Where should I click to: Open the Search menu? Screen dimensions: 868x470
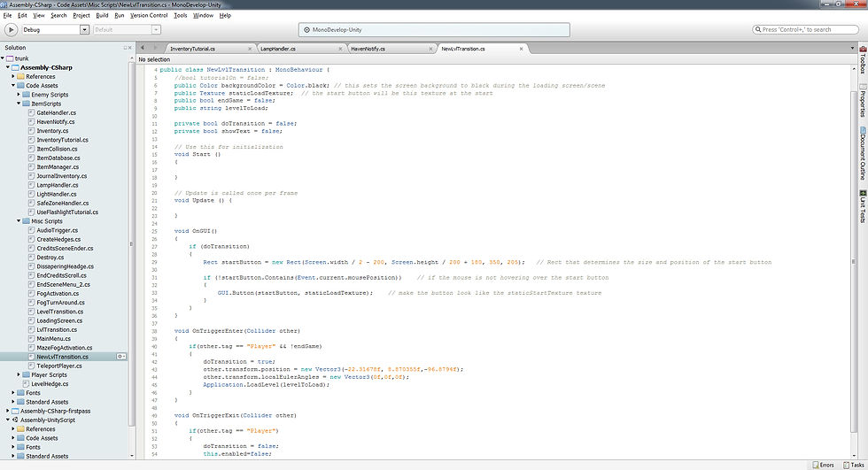tap(58, 15)
